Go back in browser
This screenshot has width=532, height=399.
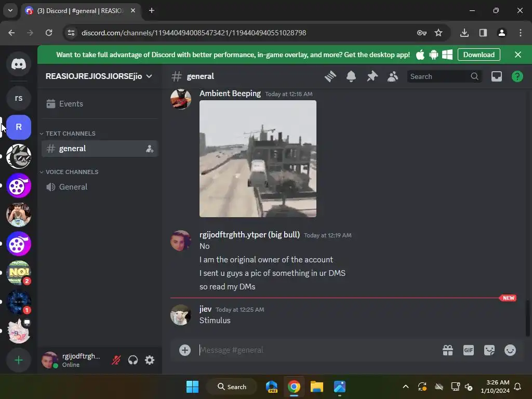[x=11, y=33]
